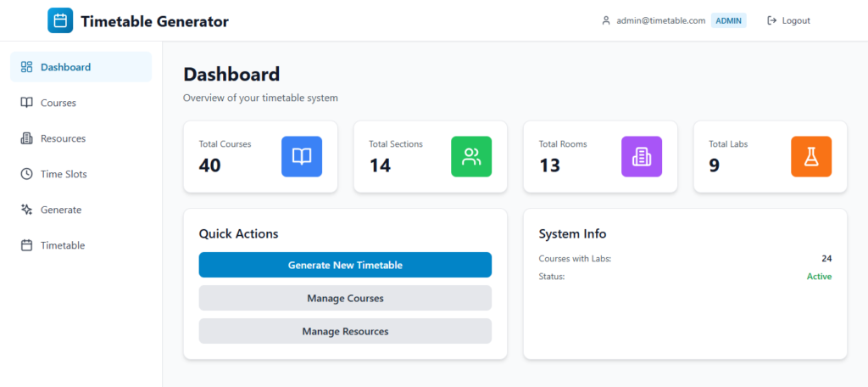868x387 pixels.
Task: Click the blue book icon in Total Courses
Action: pyautogui.click(x=302, y=156)
